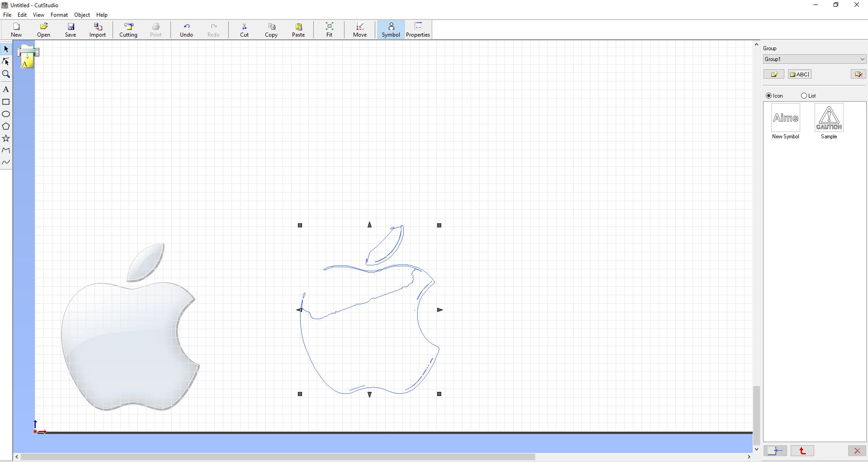
Task: Click the vertical scrollbar thumb
Action: (756, 416)
